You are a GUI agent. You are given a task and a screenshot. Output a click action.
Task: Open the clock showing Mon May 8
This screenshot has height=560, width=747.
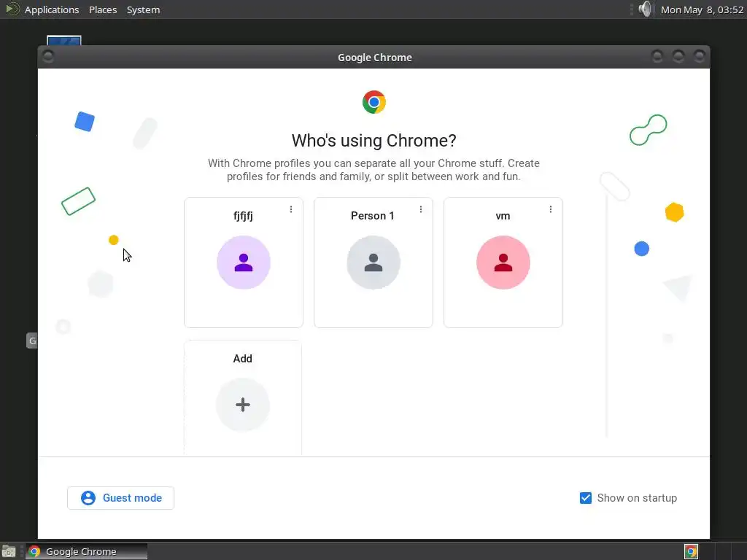[702, 9]
